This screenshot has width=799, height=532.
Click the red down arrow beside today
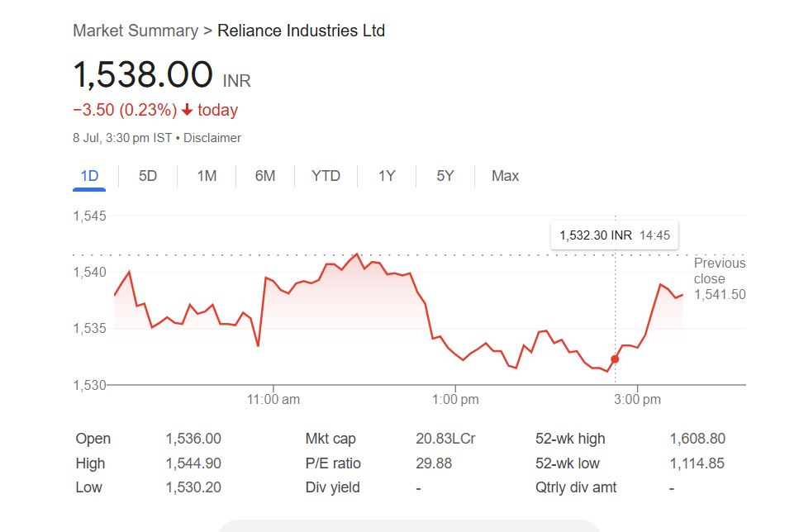pyautogui.click(x=188, y=111)
